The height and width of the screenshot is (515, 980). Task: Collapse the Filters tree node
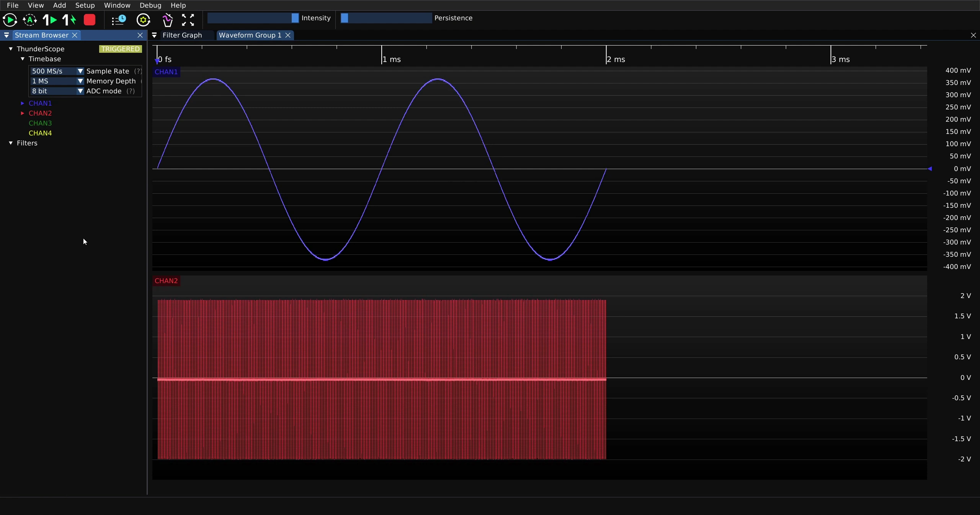[11, 143]
